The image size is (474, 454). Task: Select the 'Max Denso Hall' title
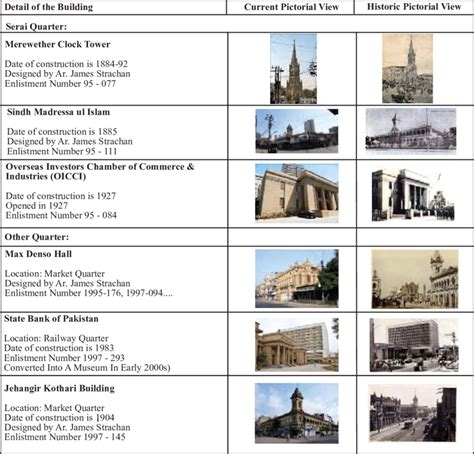tap(38, 254)
